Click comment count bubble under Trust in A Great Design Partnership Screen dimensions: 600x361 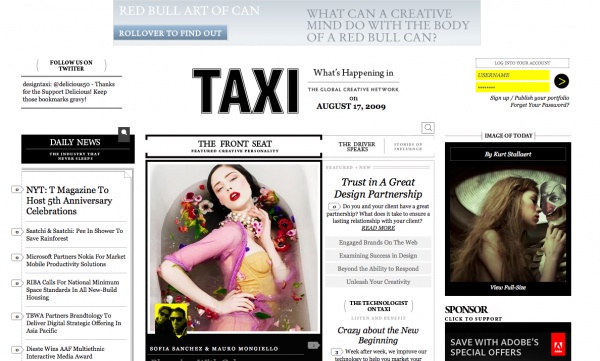[334, 206]
